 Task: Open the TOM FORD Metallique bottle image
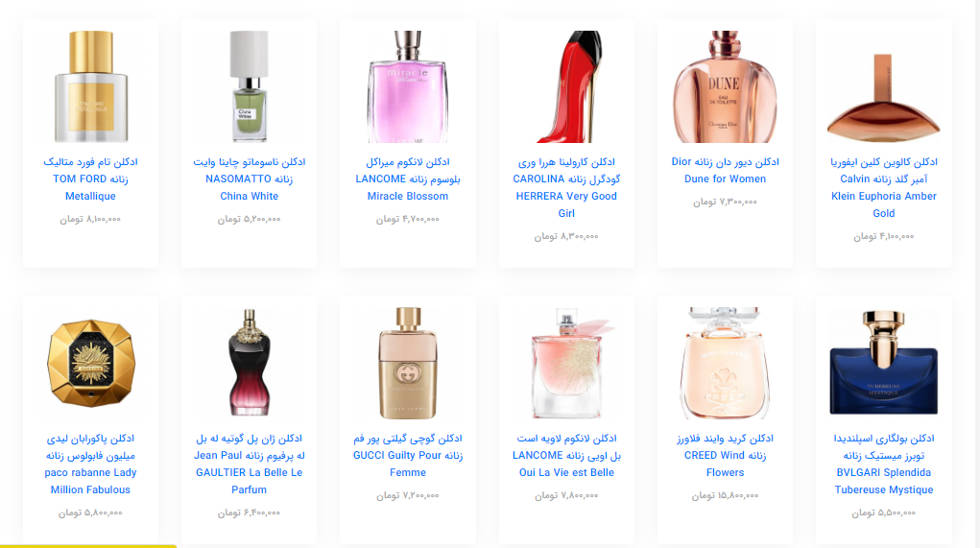coord(90,87)
